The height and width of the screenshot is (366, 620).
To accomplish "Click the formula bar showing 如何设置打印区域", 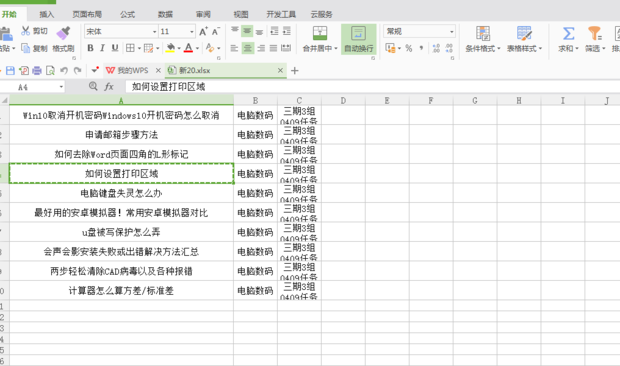I will coord(372,87).
